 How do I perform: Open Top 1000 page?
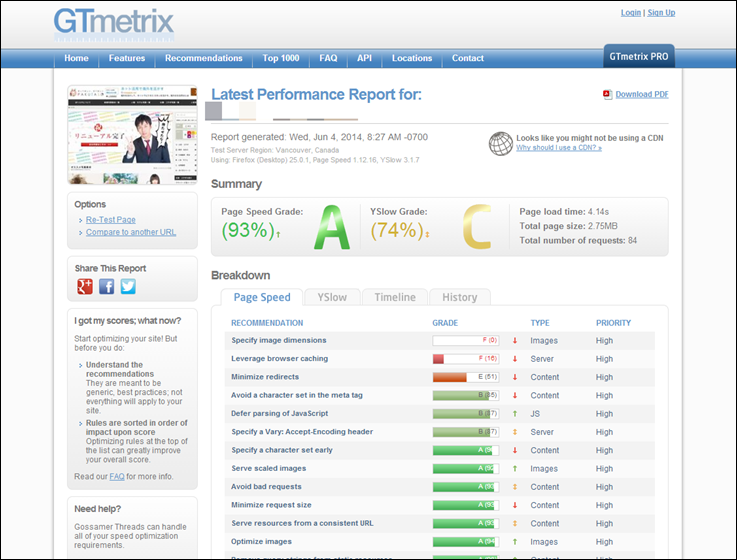(281, 58)
